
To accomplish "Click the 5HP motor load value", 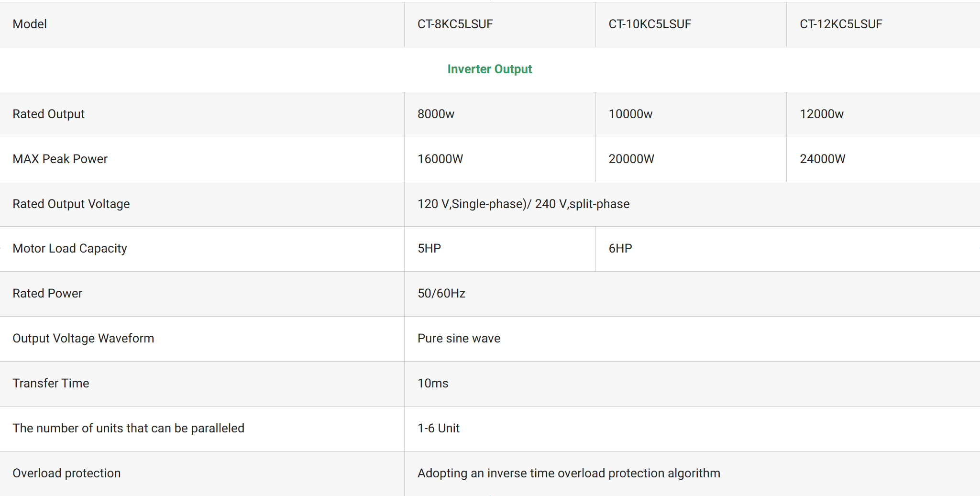I will (429, 248).
